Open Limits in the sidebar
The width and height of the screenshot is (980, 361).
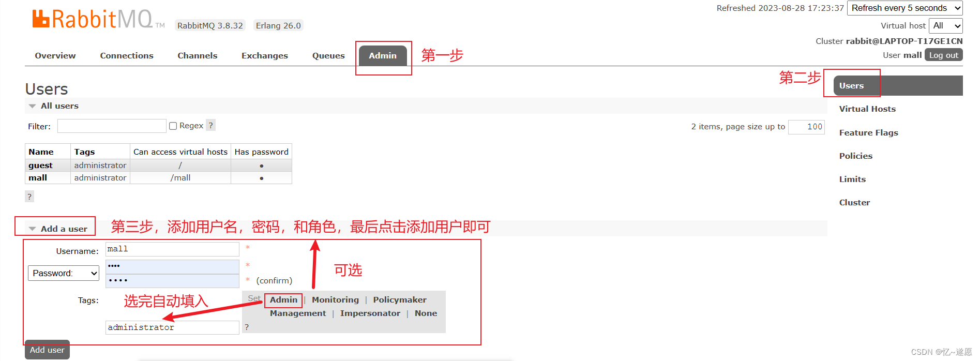852,179
